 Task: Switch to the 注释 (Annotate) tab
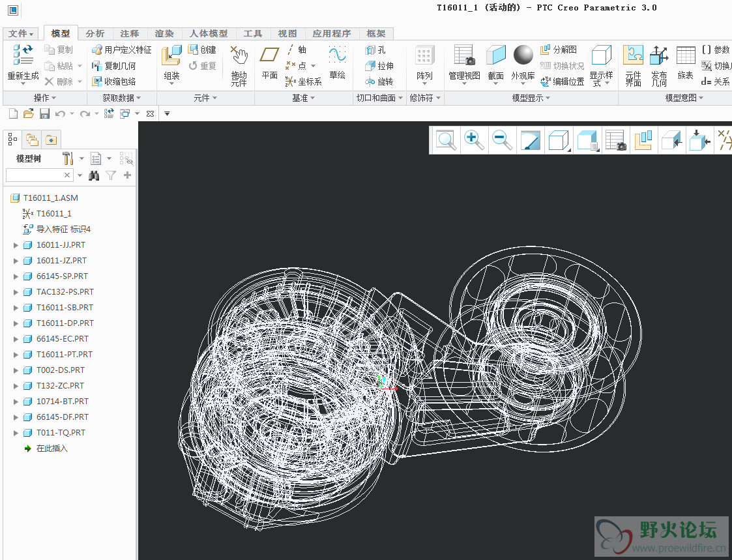[x=129, y=34]
